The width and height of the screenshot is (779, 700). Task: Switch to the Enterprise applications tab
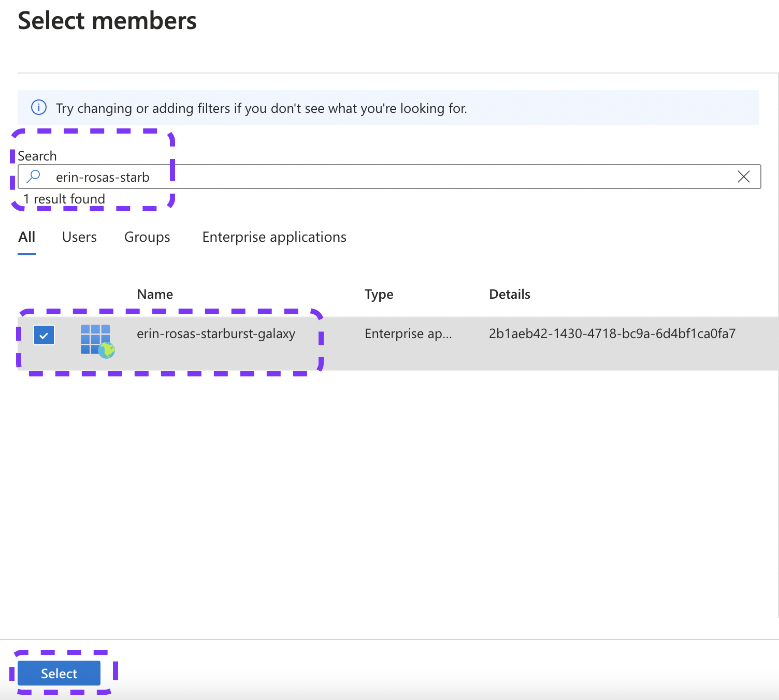[274, 237]
